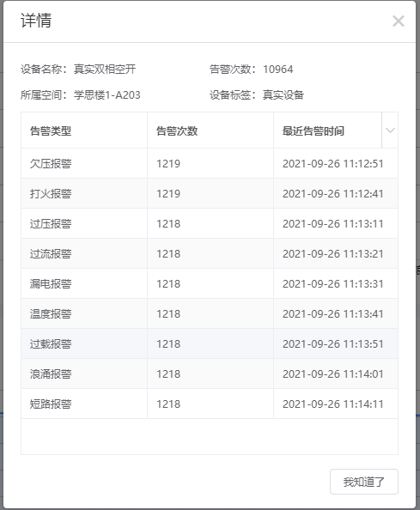Click the alarm total 10964
The width and height of the screenshot is (420, 510).
277,70
